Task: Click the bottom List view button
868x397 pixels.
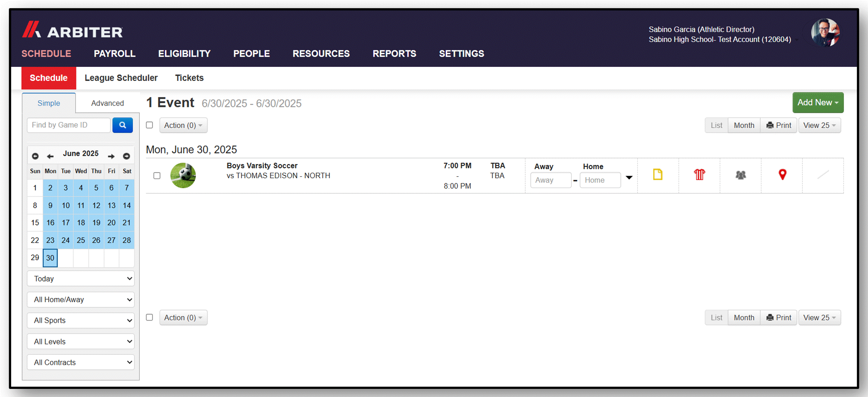Action: pyautogui.click(x=716, y=318)
